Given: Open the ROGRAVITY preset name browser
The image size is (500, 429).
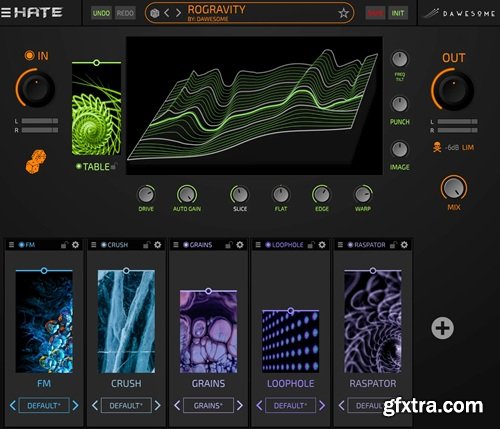Looking at the screenshot, I should pos(217,10).
